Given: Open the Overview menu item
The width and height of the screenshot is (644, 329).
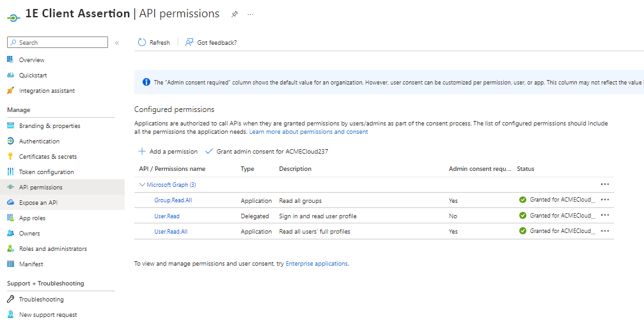Looking at the screenshot, I should coord(31,60).
